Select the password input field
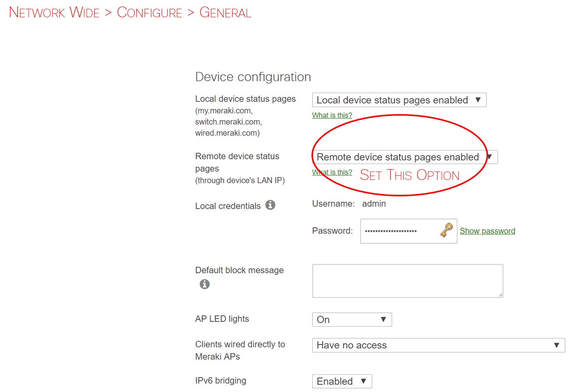The width and height of the screenshot is (580, 392). coord(398,231)
